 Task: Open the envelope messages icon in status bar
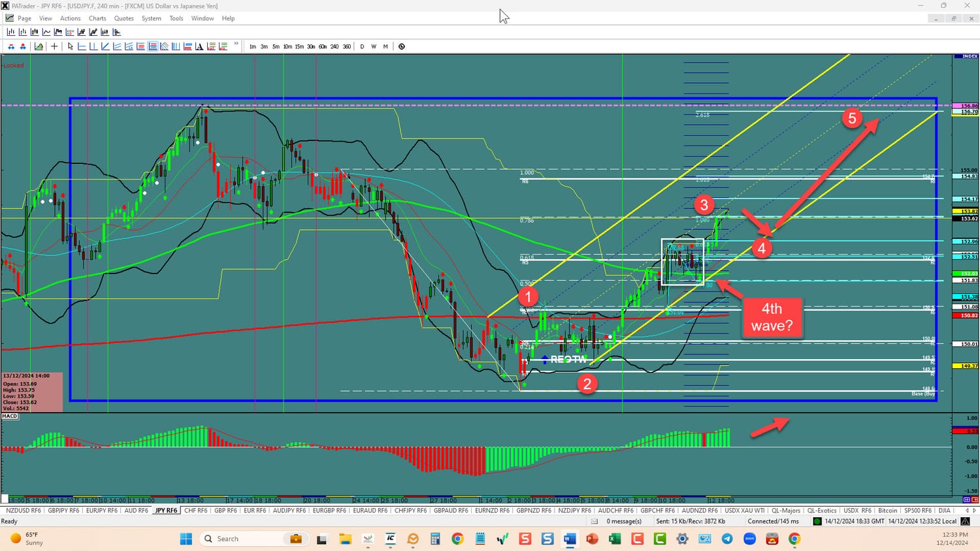595,522
